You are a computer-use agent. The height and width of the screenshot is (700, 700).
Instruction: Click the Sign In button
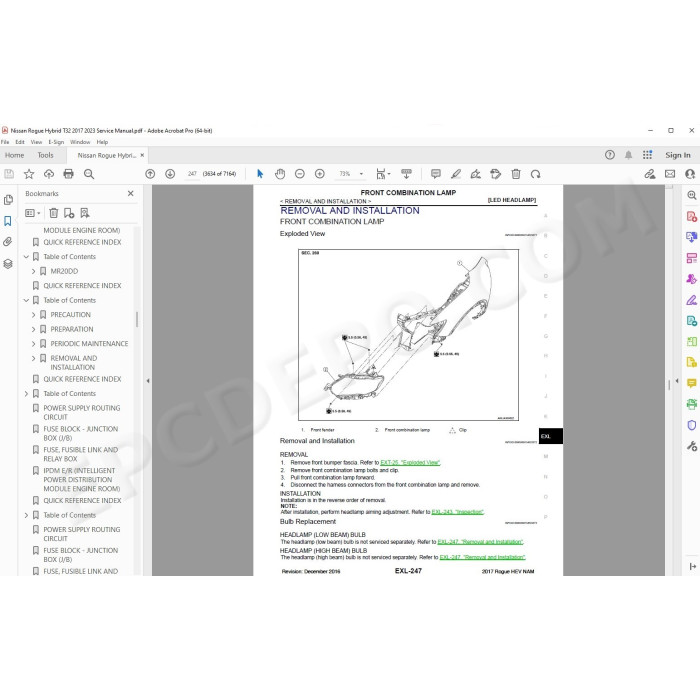click(x=678, y=155)
